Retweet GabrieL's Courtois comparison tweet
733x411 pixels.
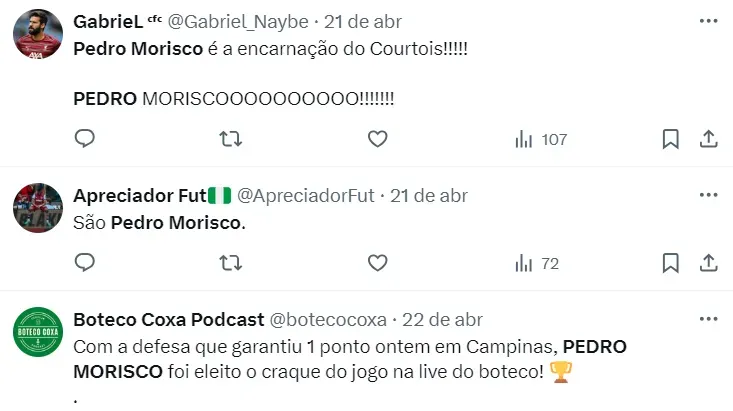pos(231,139)
